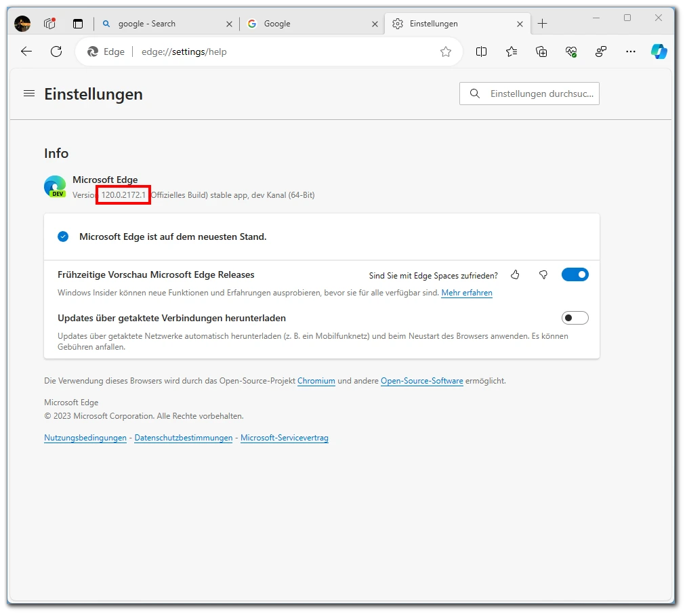Disable Frühzeitige Vorschau Microsoft Edge Releases toggle
Image resolution: width=687 pixels, height=616 pixels.
point(575,274)
